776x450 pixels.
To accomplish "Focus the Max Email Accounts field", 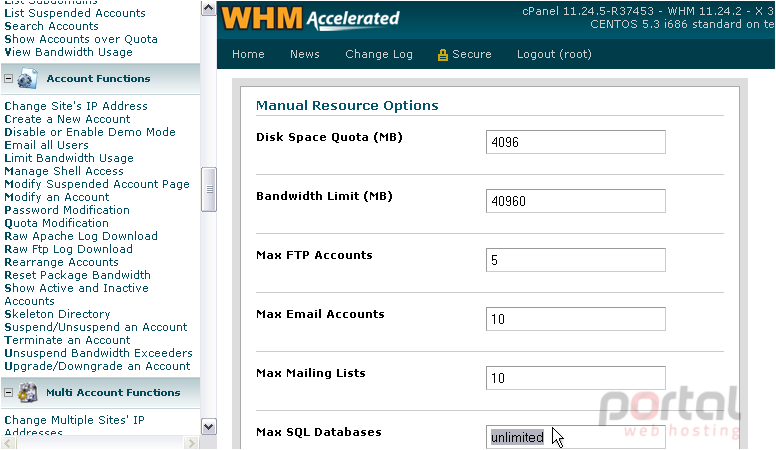I will 576,319.
